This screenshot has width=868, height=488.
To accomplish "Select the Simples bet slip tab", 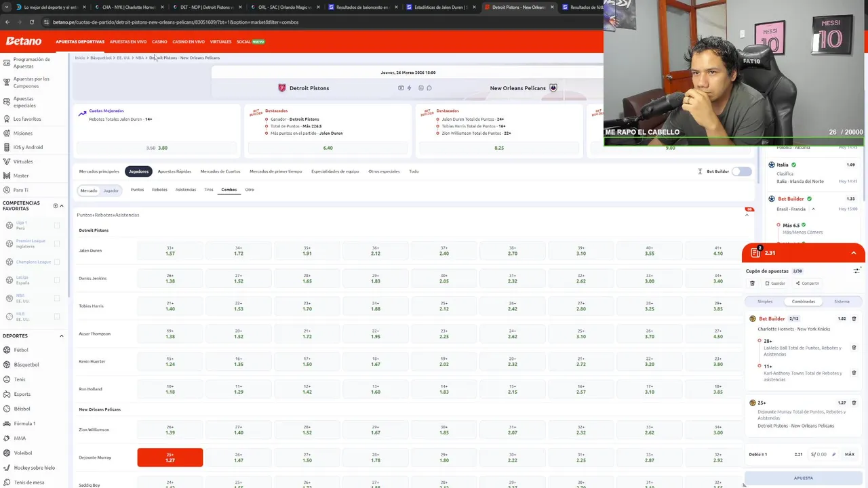I will [x=765, y=301].
